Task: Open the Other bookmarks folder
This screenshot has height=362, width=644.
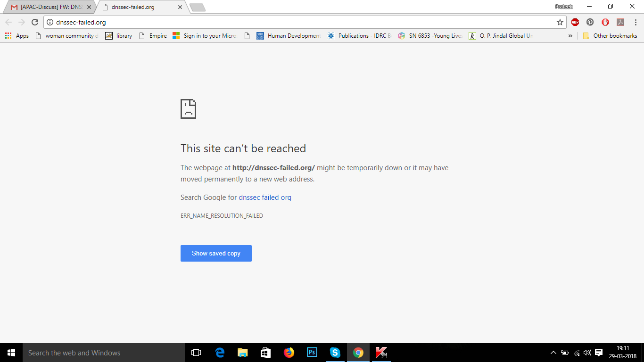Action: pyautogui.click(x=610, y=36)
